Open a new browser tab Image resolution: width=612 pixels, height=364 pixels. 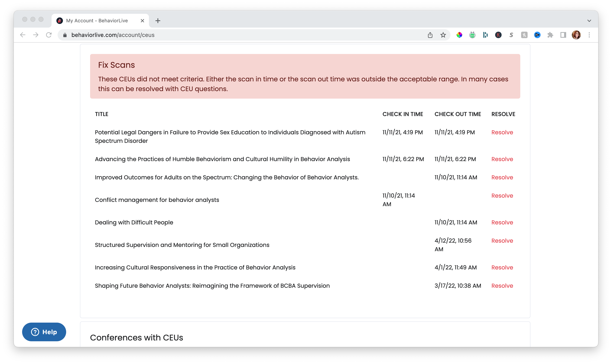158,21
